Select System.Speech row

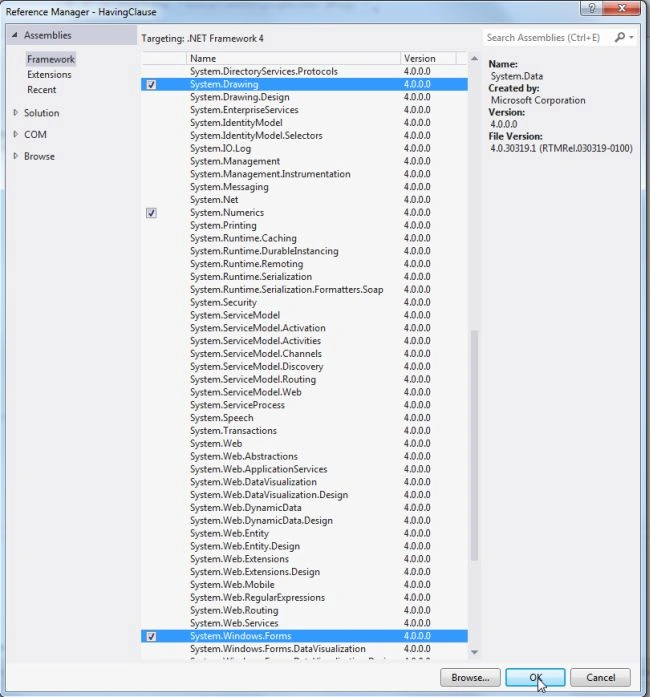pos(305,418)
